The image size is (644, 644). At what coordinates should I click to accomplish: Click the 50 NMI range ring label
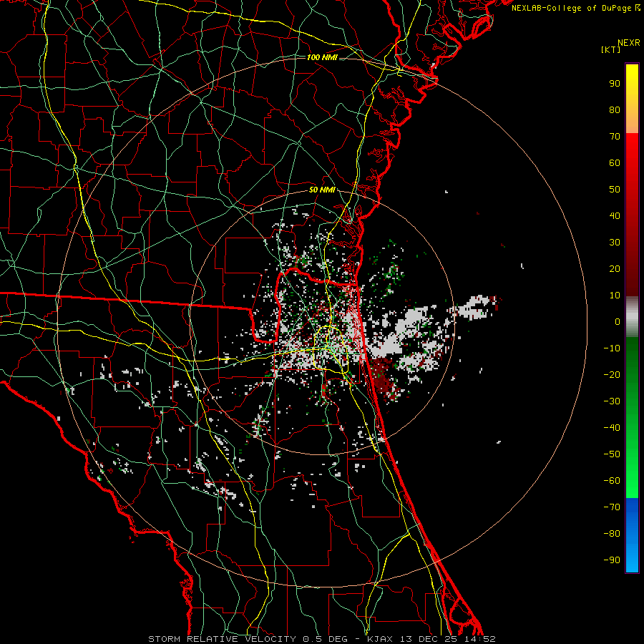(x=322, y=190)
